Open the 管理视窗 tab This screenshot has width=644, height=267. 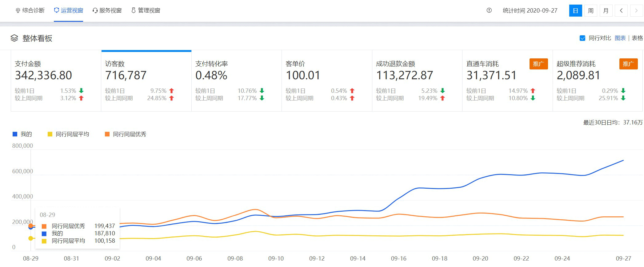pyautogui.click(x=146, y=10)
